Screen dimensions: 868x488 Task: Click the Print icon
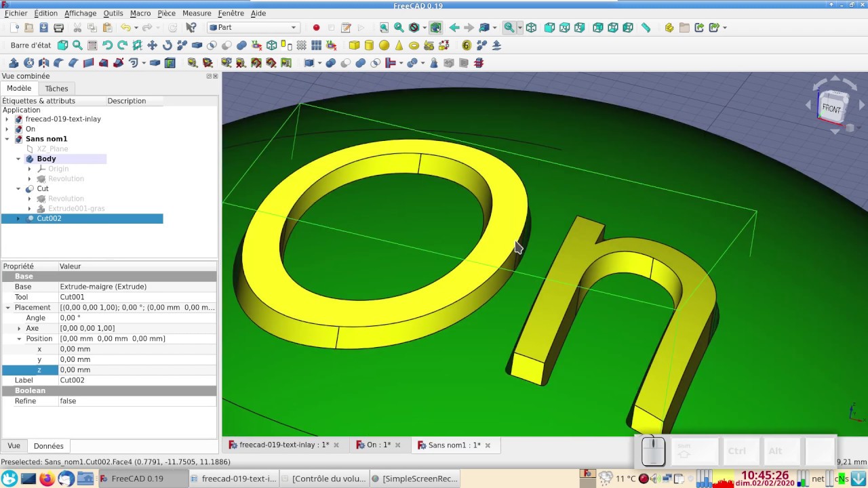(x=59, y=28)
